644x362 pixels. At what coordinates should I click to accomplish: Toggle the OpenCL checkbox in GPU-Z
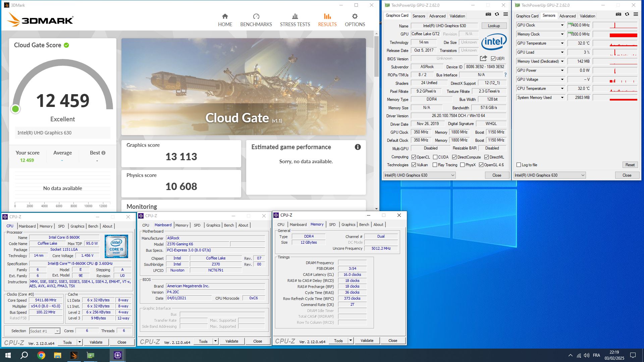(414, 157)
